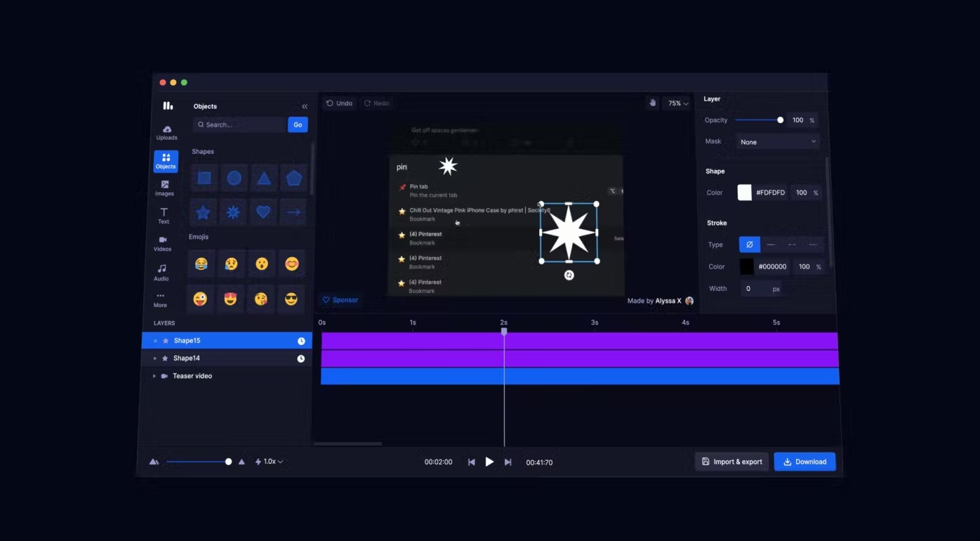Click the Import & export button
The height and width of the screenshot is (541, 980).
point(731,462)
